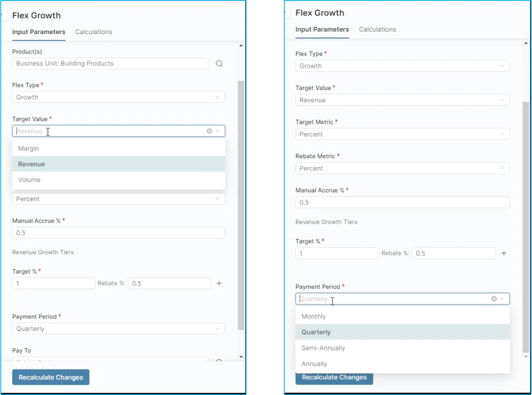Expand the Rebate Metric dropdown
This screenshot has width=532, height=395.
click(402, 168)
